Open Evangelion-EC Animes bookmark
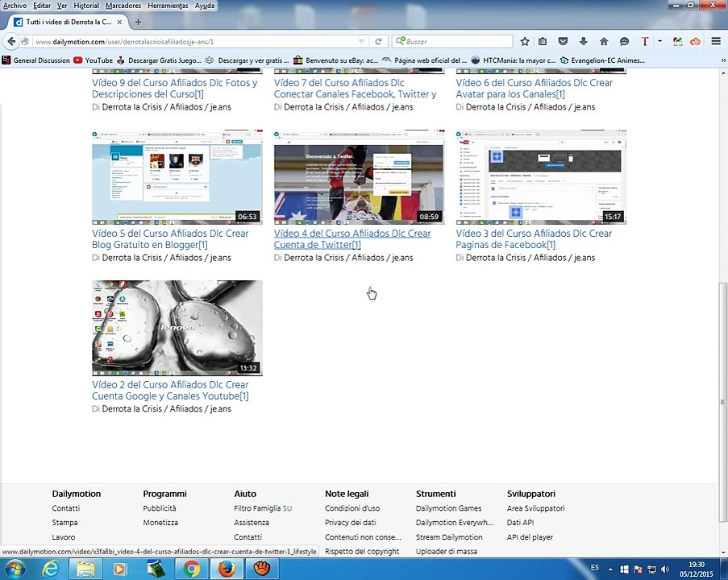This screenshot has width=728, height=580. pos(602,60)
